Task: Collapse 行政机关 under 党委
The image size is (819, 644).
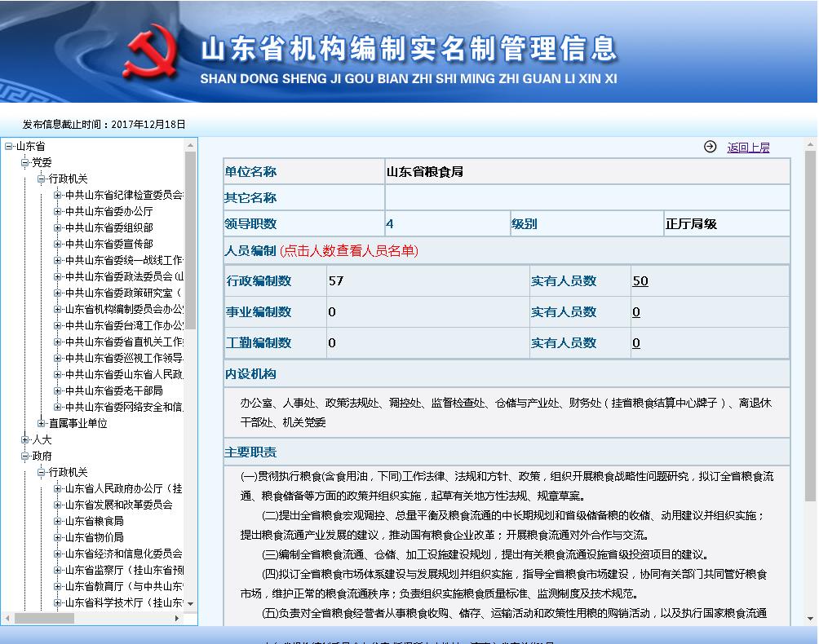Action: tap(42, 179)
